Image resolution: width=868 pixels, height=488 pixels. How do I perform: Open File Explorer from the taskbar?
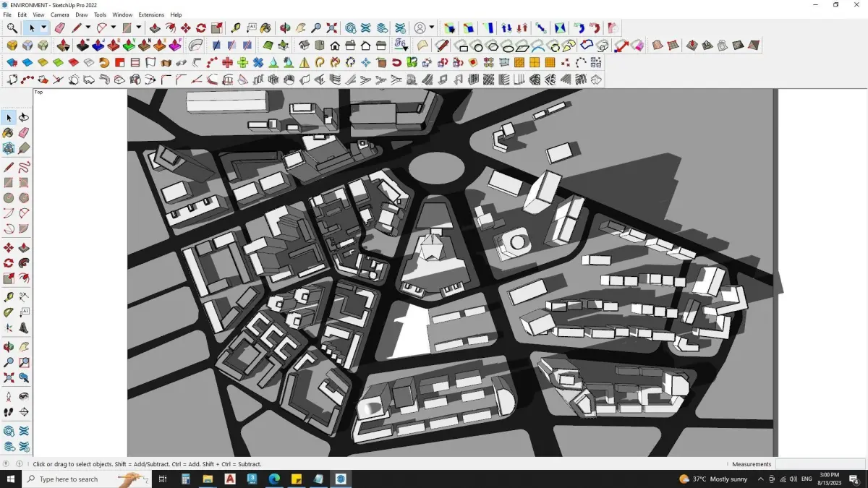pyautogui.click(x=208, y=479)
